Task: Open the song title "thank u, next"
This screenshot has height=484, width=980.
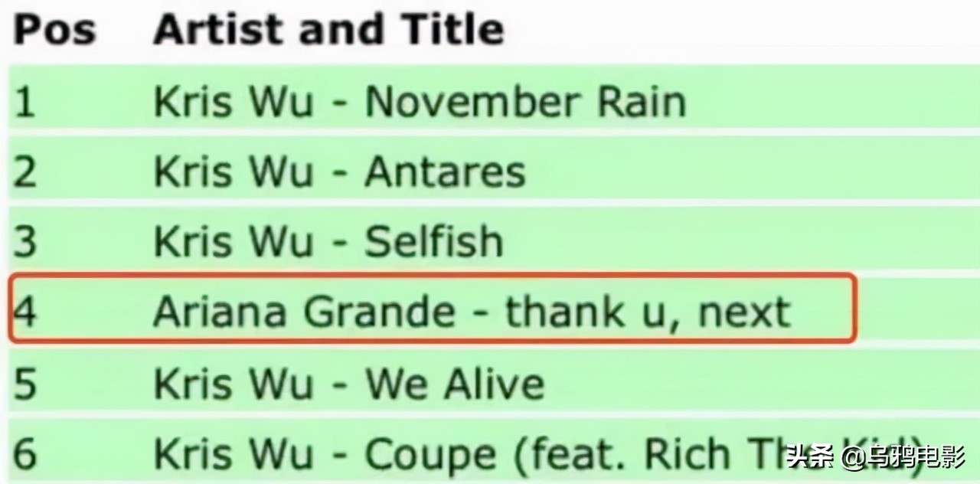Action: click(x=648, y=312)
